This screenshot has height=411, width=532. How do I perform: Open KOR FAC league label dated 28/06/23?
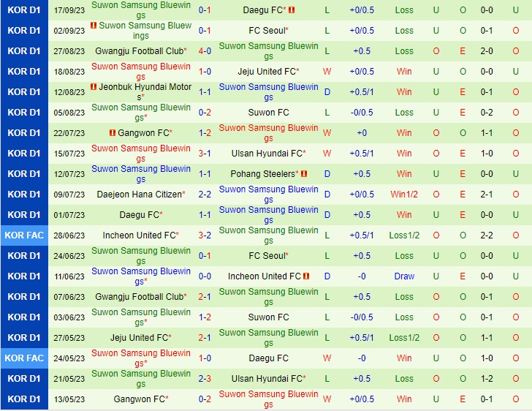[x=24, y=235]
